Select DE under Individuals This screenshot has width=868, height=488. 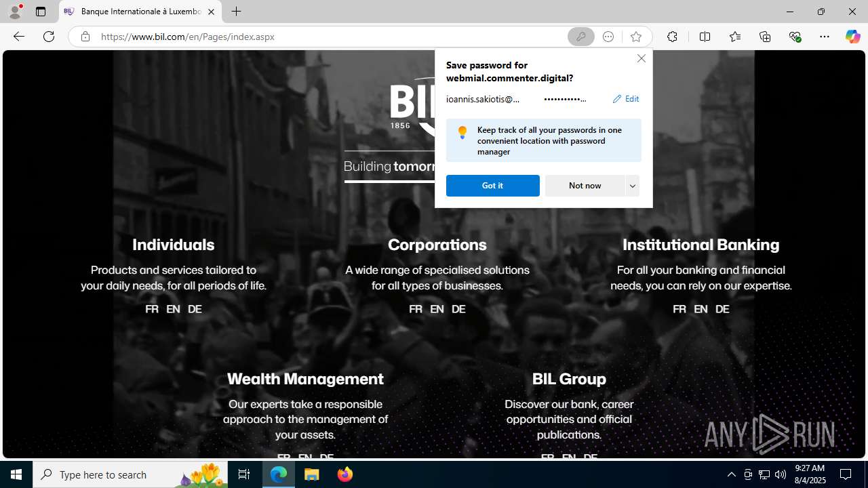(195, 309)
